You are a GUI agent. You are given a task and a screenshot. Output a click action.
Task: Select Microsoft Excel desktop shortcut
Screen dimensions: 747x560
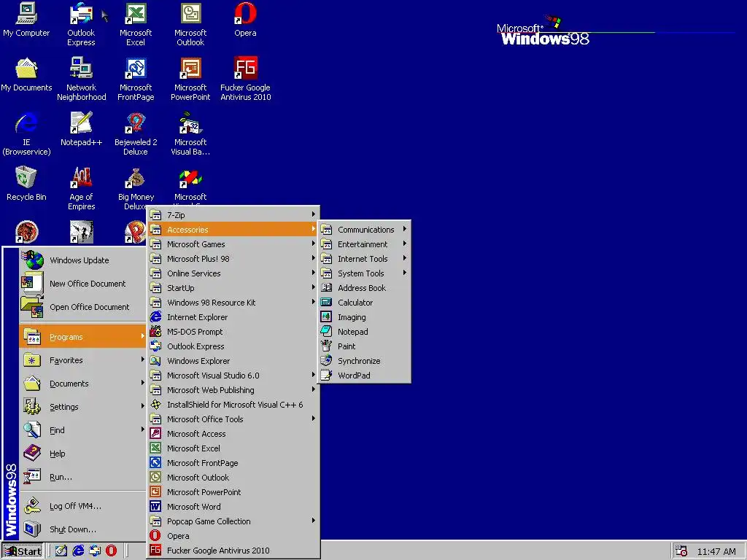136,25
